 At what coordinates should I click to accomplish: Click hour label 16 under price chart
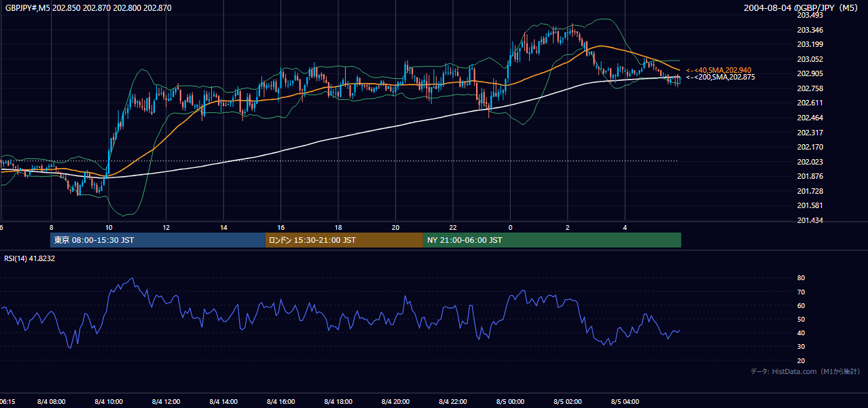[281, 228]
